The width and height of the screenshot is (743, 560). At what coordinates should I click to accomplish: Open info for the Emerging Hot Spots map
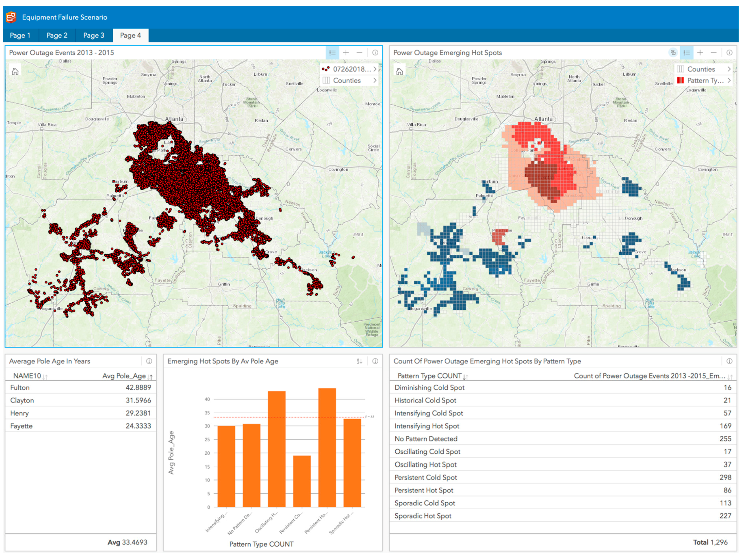click(729, 53)
